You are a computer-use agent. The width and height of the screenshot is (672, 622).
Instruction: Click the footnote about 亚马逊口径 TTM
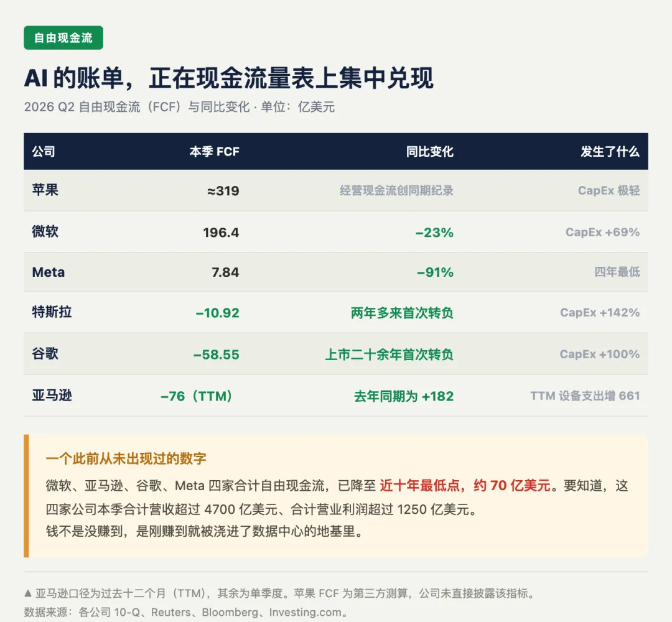(x=285, y=593)
